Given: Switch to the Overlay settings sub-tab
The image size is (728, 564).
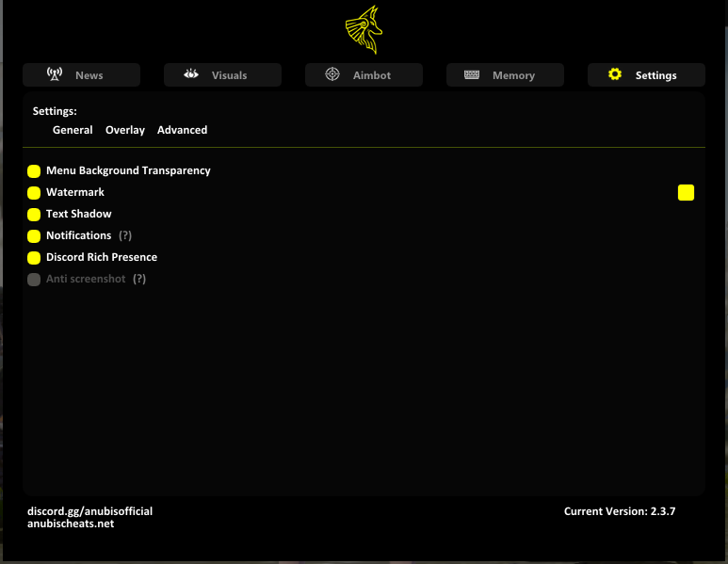Looking at the screenshot, I should point(125,131).
